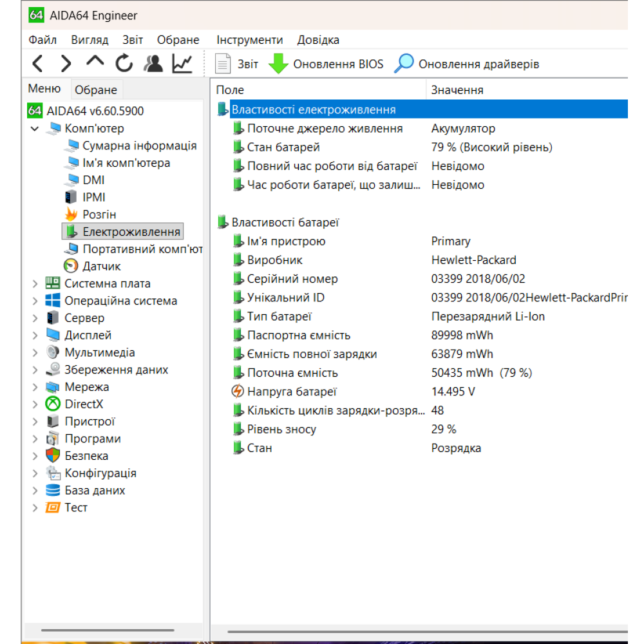The width and height of the screenshot is (644, 644).
Task: Switch to the Обране tab
Action: pos(96,90)
